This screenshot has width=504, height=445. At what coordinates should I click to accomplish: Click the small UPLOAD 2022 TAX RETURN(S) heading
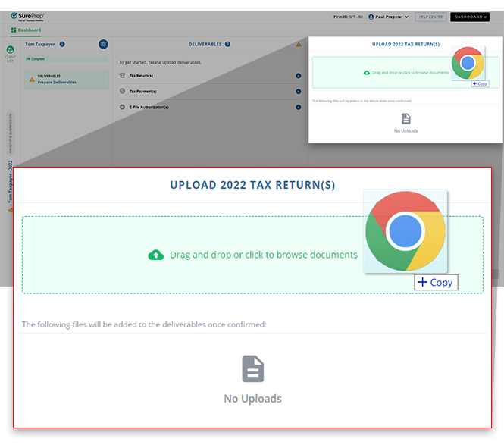click(x=405, y=45)
